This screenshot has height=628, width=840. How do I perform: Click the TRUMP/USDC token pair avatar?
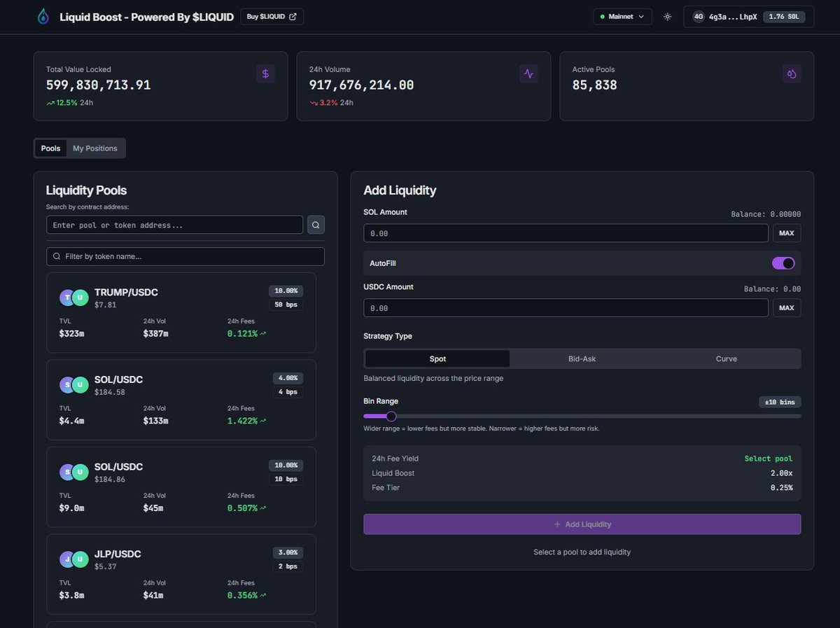73,298
